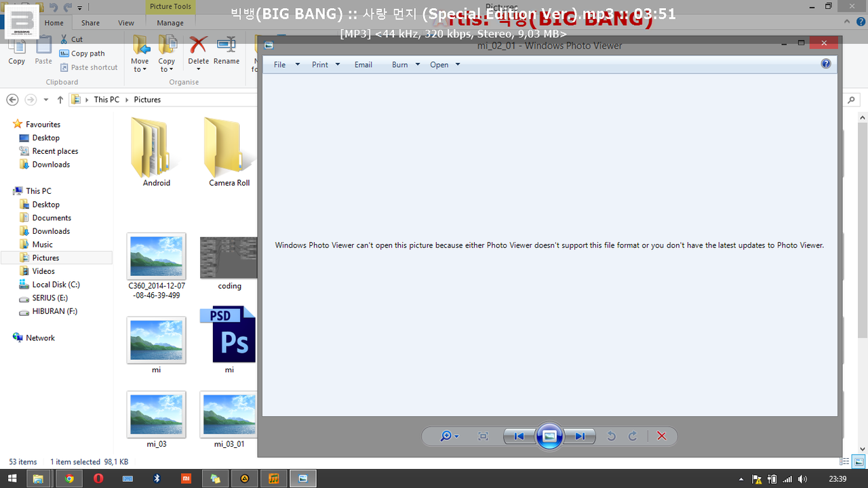Click the Explorer back arrow
The image size is (868, 488).
coord(12,100)
